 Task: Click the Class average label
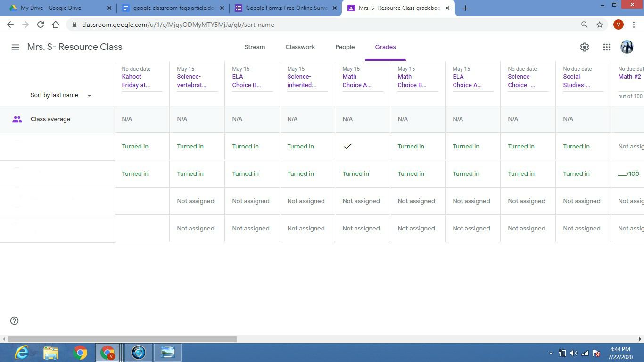[50, 119]
